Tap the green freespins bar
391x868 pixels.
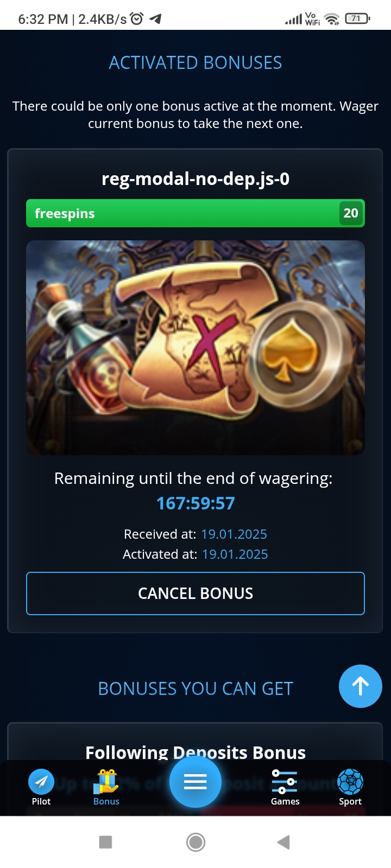tap(195, 213)
